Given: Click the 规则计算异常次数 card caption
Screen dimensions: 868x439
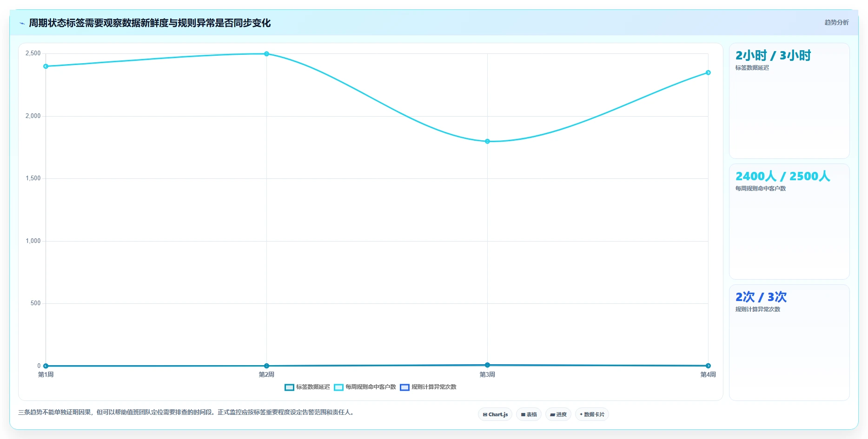Looking at the screenshot, I should (758, 309).
